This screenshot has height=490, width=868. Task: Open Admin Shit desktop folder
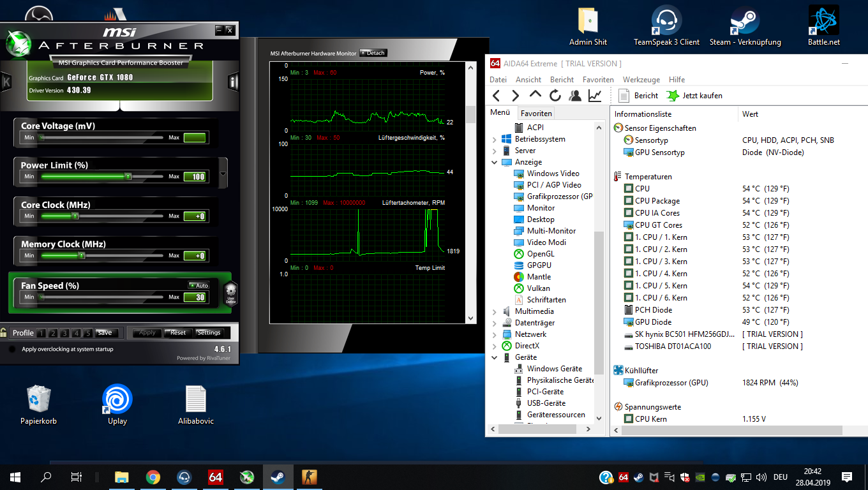coord(588,27)
